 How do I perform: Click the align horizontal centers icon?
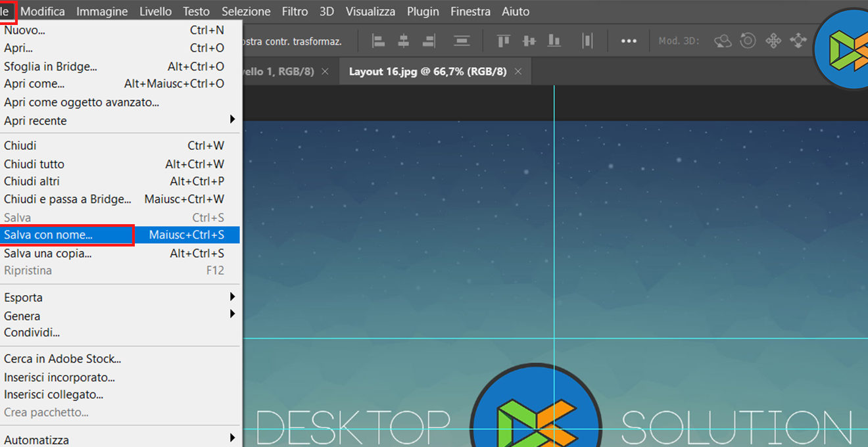click(x=403, y=41)
